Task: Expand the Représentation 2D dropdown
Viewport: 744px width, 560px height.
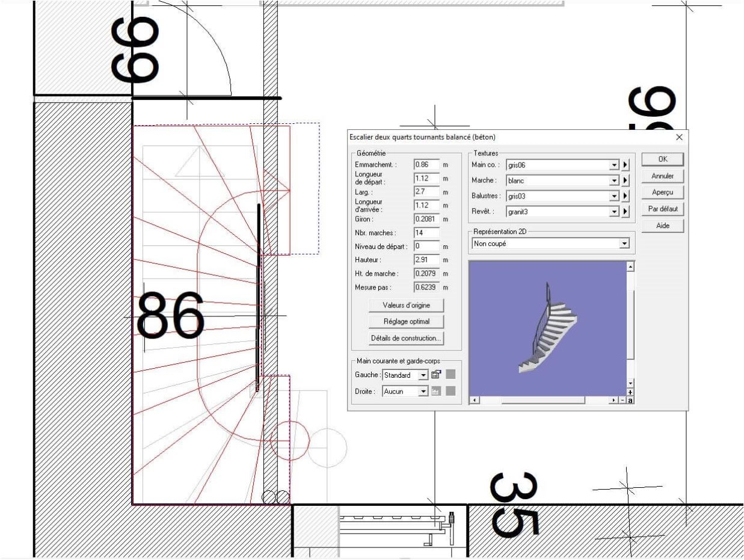Action: click(x=624, y=242)
